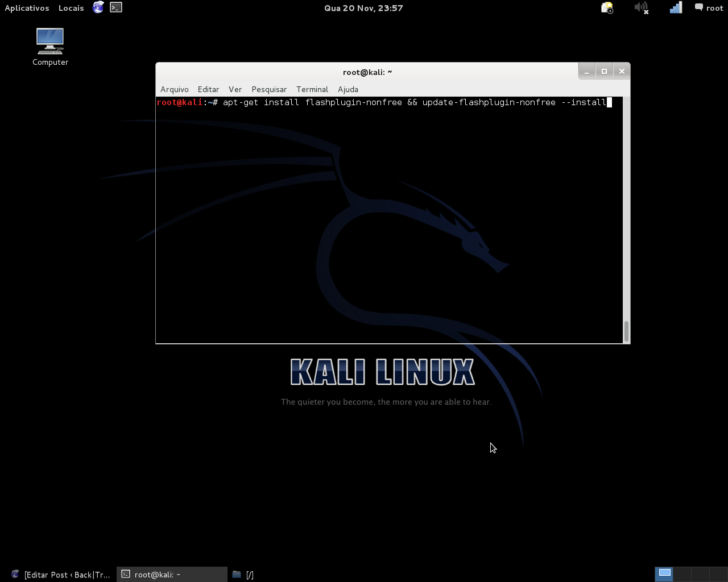Open the root user menu
728x582 pixels.
709,8
